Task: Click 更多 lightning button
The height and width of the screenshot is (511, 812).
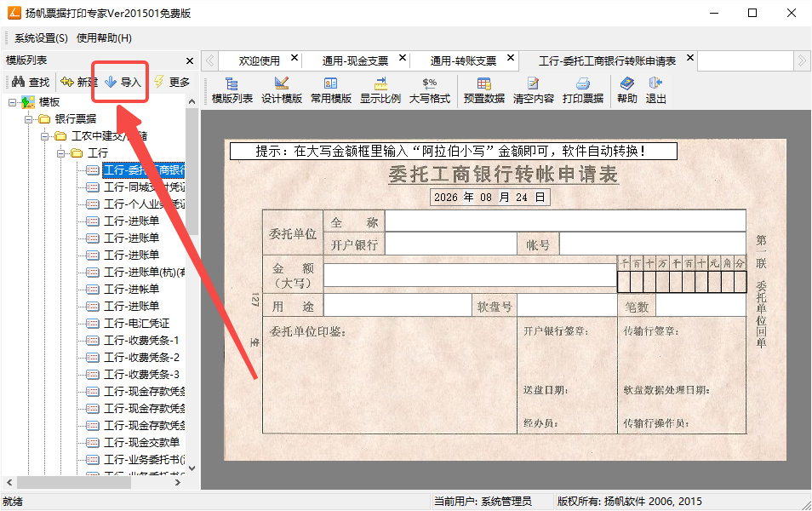Action: 173,82
